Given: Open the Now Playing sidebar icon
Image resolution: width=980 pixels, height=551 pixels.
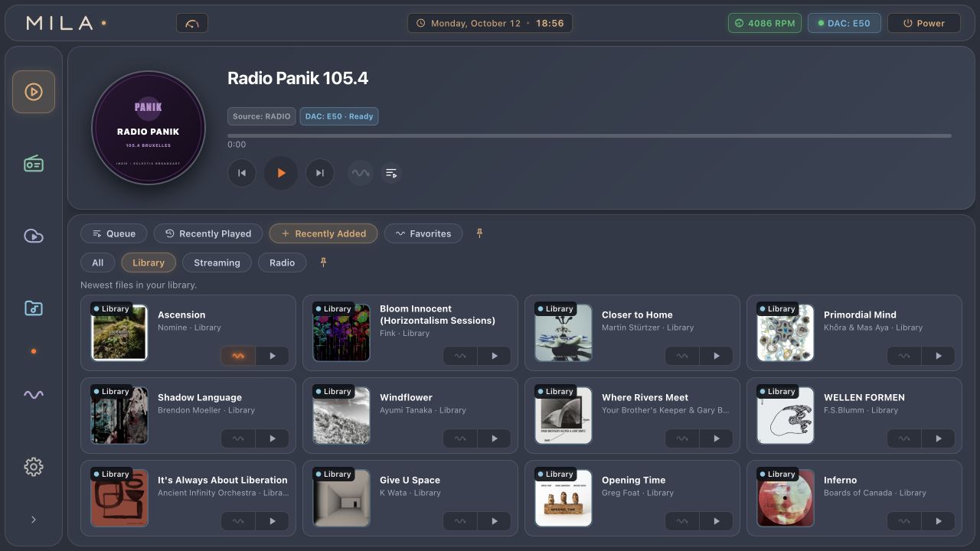Looking at the screenshot, I should click(34, 92).
